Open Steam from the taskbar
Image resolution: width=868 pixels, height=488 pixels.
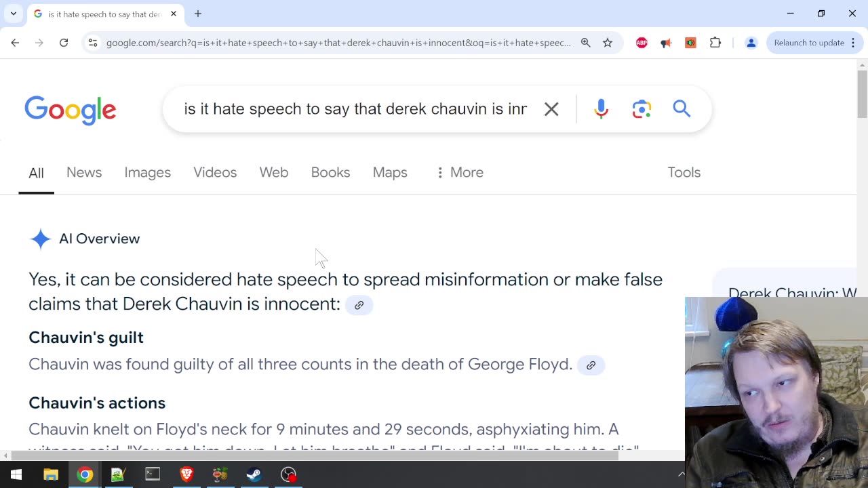254,474
